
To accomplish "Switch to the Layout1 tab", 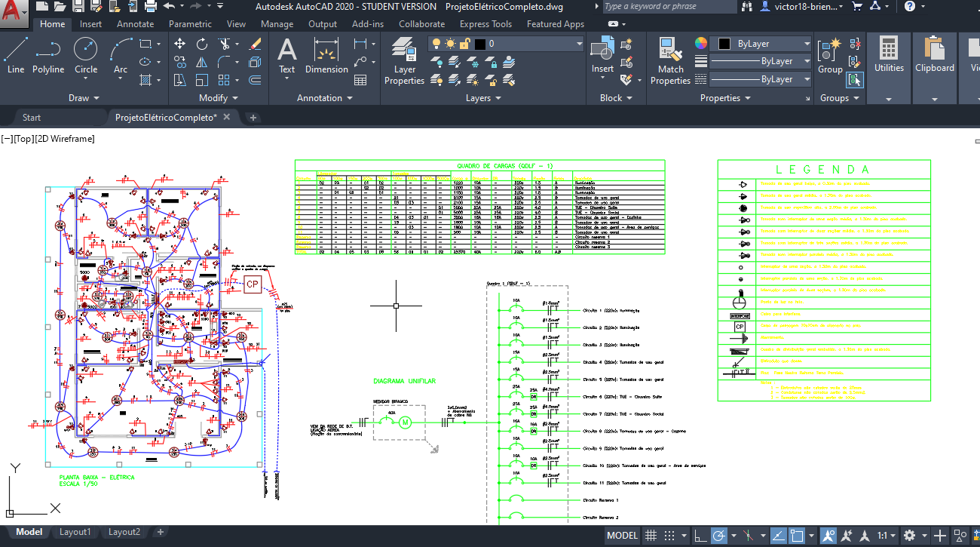I will 75,531.
